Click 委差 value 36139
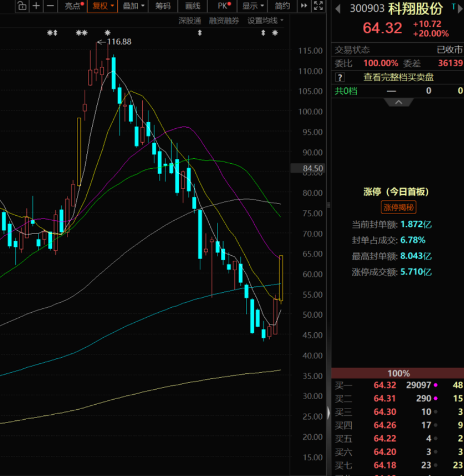Image resolution: width=464 pixels, height=476 pixels. 450,63
